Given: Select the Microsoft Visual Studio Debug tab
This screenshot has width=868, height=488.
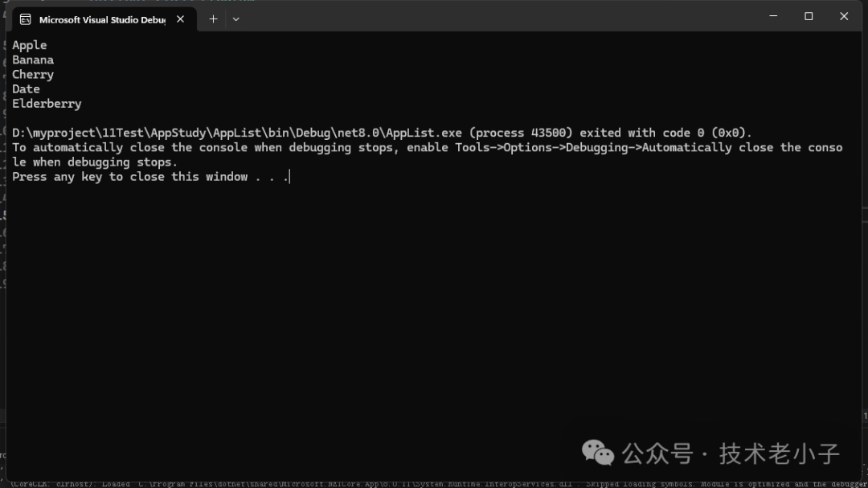Looking at the screenshot, I should coord(101,19).
